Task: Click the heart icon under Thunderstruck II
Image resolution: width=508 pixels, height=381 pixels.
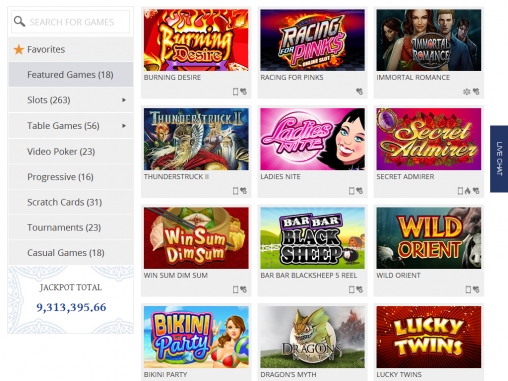Action: click(x=244, y=191)
